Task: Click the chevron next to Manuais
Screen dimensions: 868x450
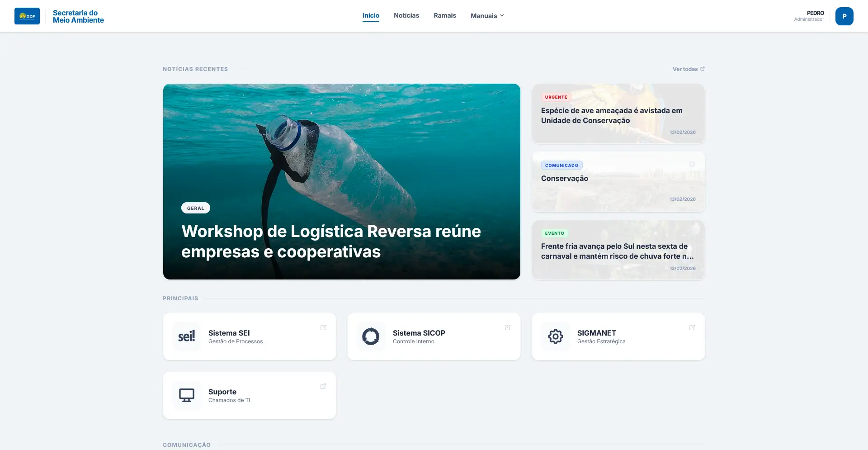Action: 502,16
